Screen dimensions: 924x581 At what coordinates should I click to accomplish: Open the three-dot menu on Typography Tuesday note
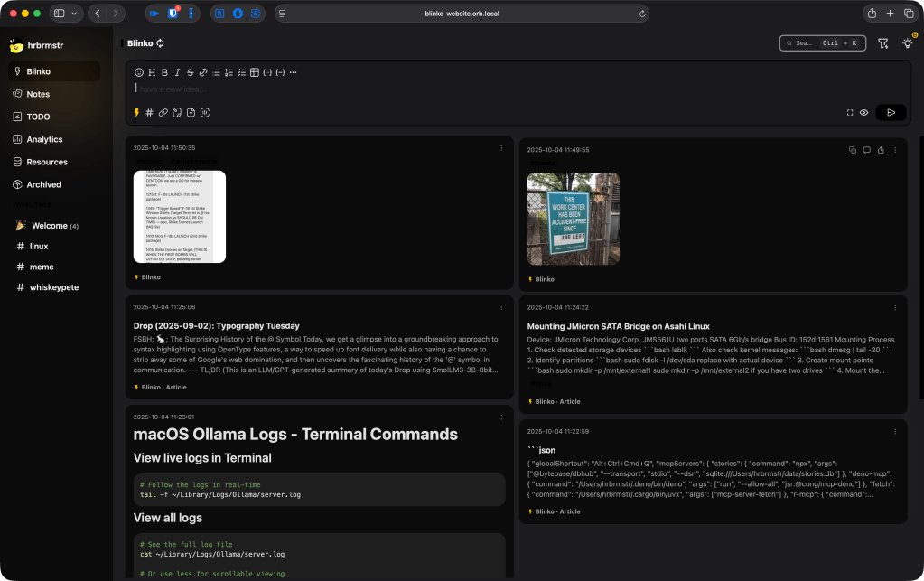click(x=502, y=307)
